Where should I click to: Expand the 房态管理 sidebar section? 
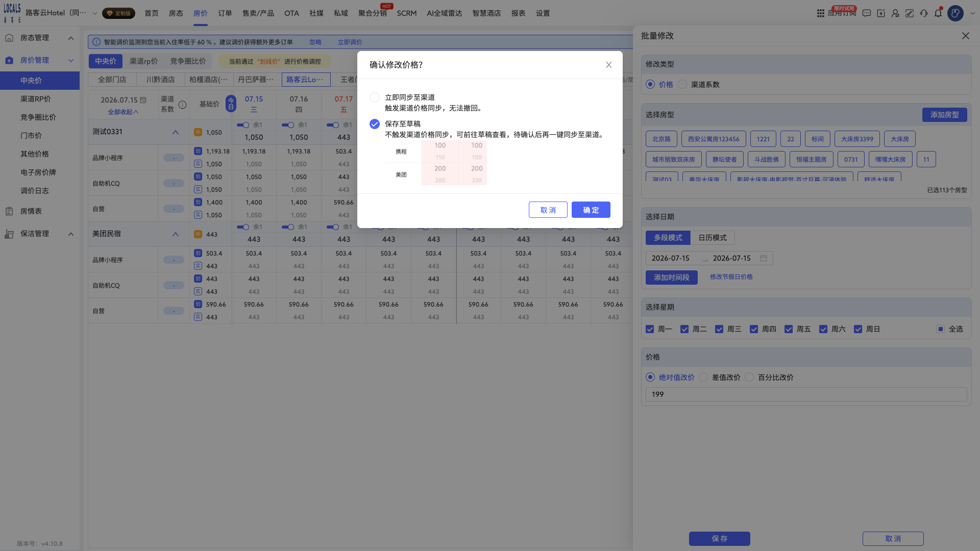coord(71,38)
